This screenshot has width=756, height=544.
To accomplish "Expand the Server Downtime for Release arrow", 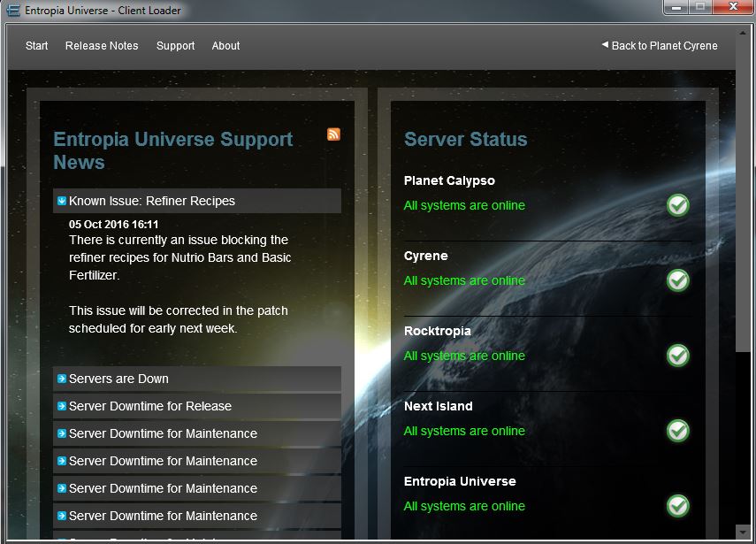I will click(62, 406).
